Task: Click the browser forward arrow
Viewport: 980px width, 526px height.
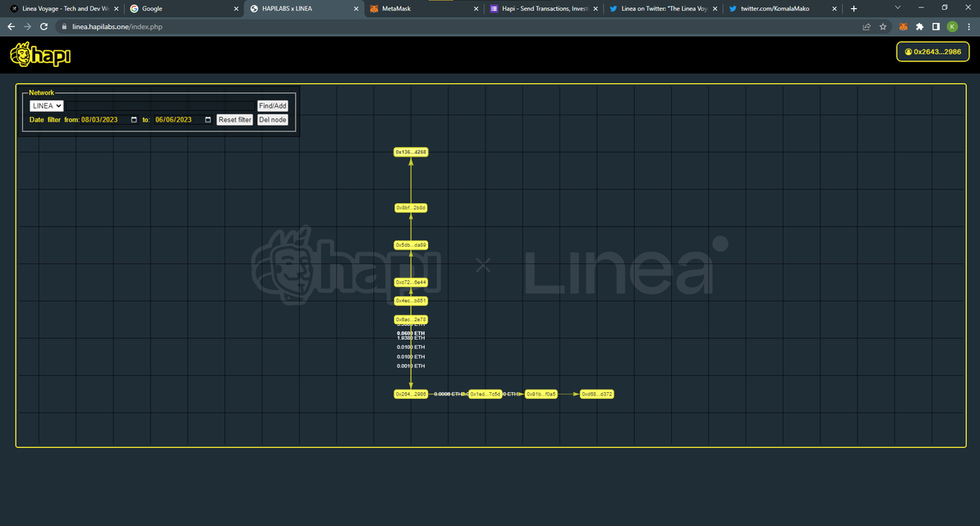Action: click(x=29, y=26)
